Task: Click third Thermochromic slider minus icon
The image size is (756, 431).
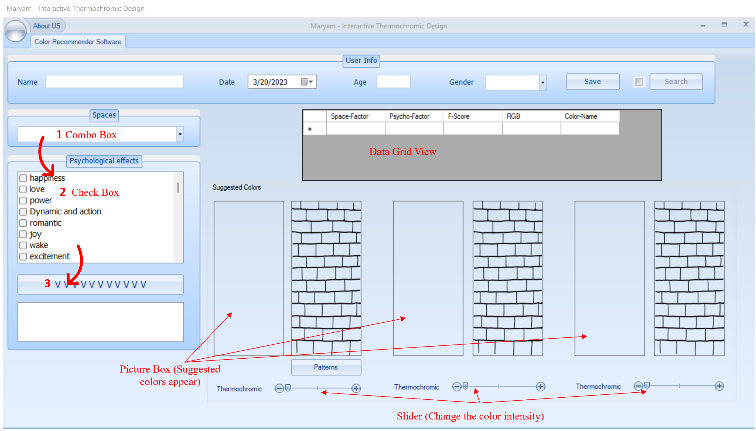Action: click(638, 386)
